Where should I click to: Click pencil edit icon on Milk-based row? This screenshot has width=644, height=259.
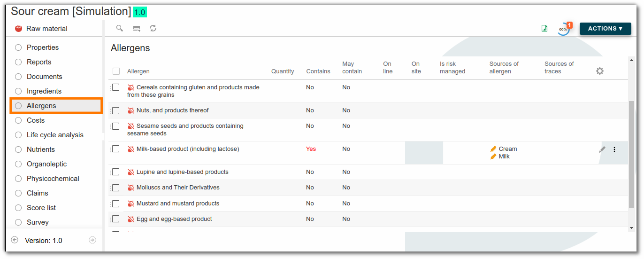(602, 149)
